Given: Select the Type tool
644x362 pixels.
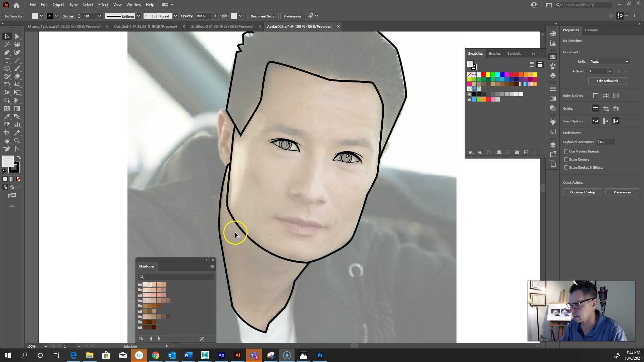Looking at the screenshot, I should click(x=7, y=60).
